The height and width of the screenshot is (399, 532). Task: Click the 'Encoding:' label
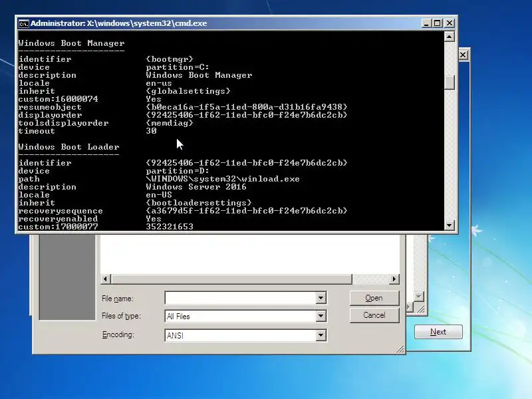(118, 334)
